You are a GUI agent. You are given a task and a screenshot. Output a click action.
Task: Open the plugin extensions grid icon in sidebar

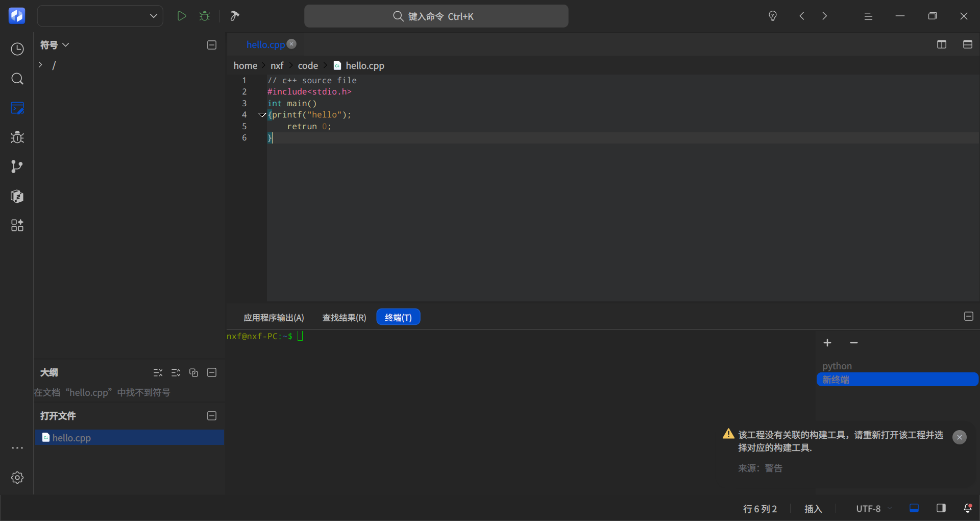17,225
